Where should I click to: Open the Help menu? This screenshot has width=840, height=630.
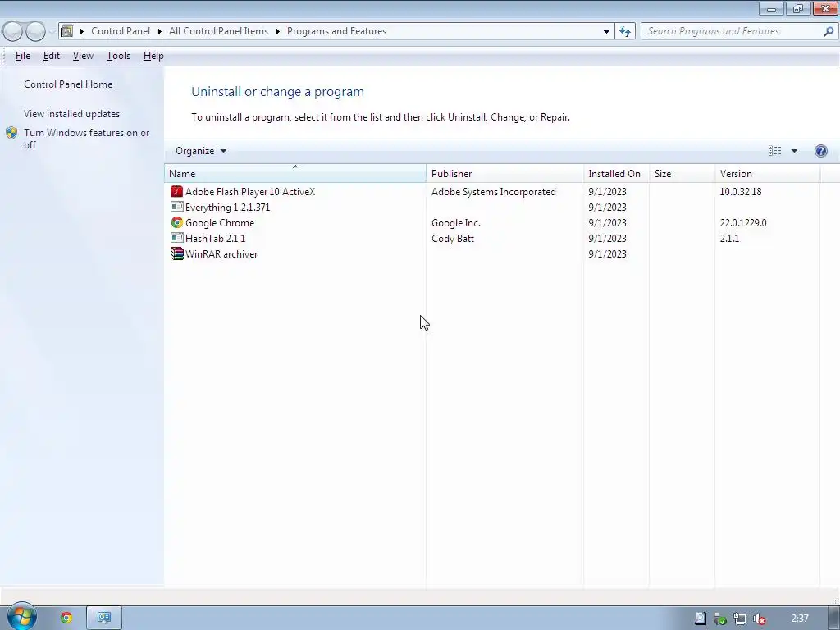[x=153, y=56]
